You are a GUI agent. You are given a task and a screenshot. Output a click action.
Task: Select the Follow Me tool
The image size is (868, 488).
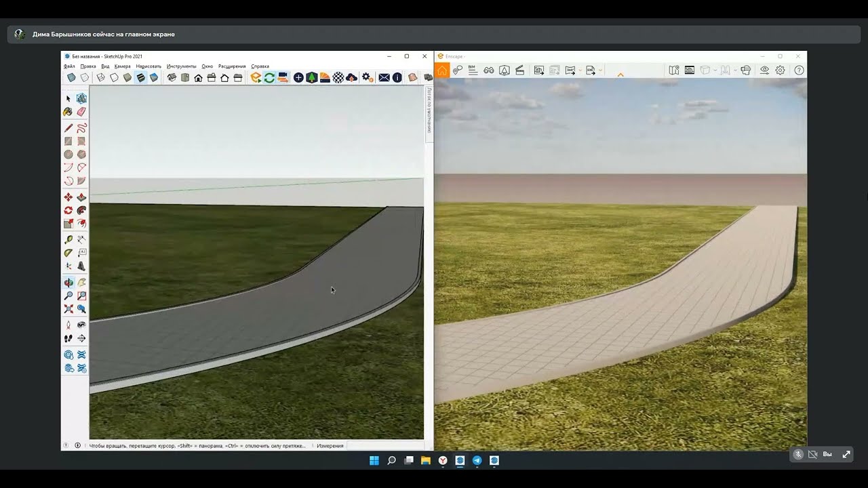tap(81, 210)
